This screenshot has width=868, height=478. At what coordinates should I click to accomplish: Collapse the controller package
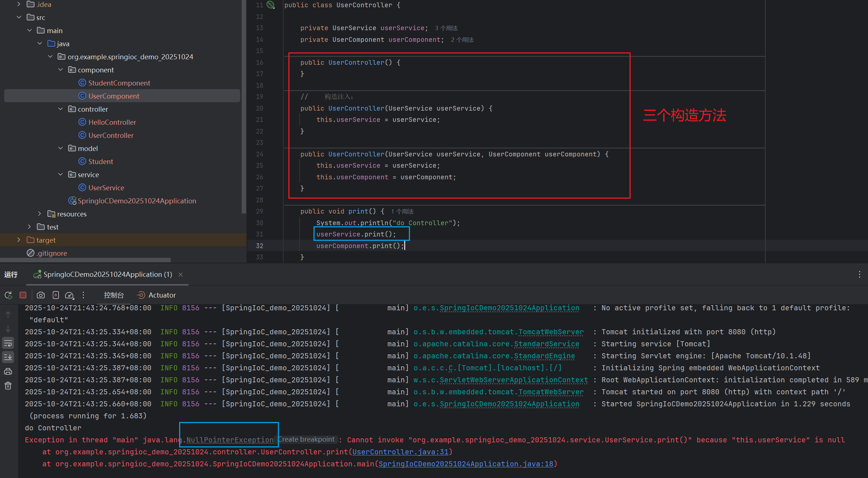(x=60, y=109)
